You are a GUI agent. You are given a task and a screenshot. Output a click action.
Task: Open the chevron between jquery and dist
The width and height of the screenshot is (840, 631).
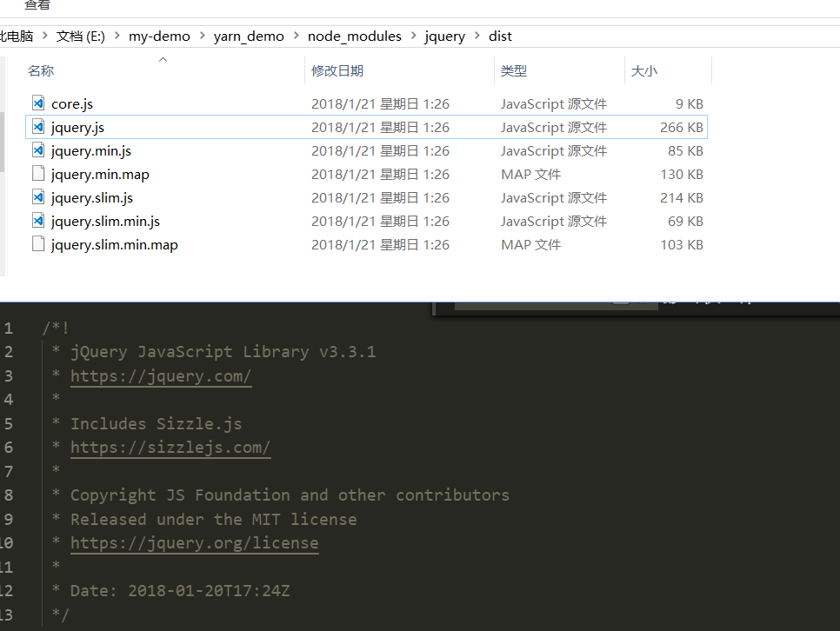[477, 37]
